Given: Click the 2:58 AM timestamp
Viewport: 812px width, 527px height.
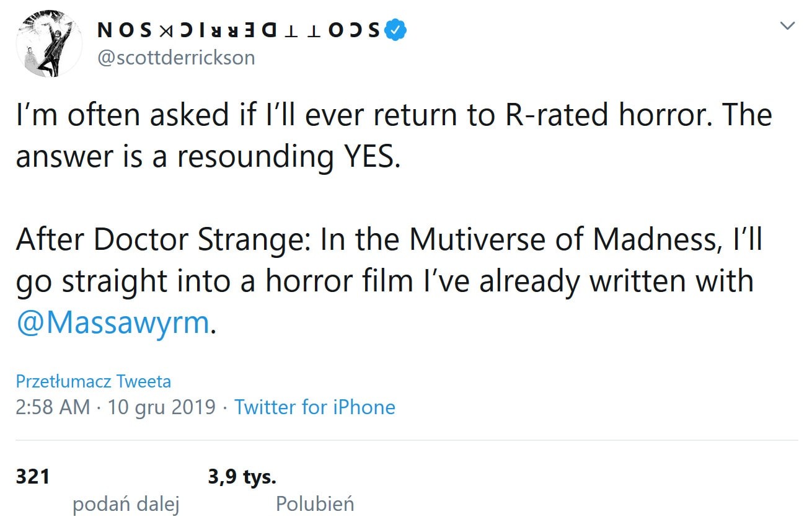Looking at the screenshot, I should coord(53,407).
